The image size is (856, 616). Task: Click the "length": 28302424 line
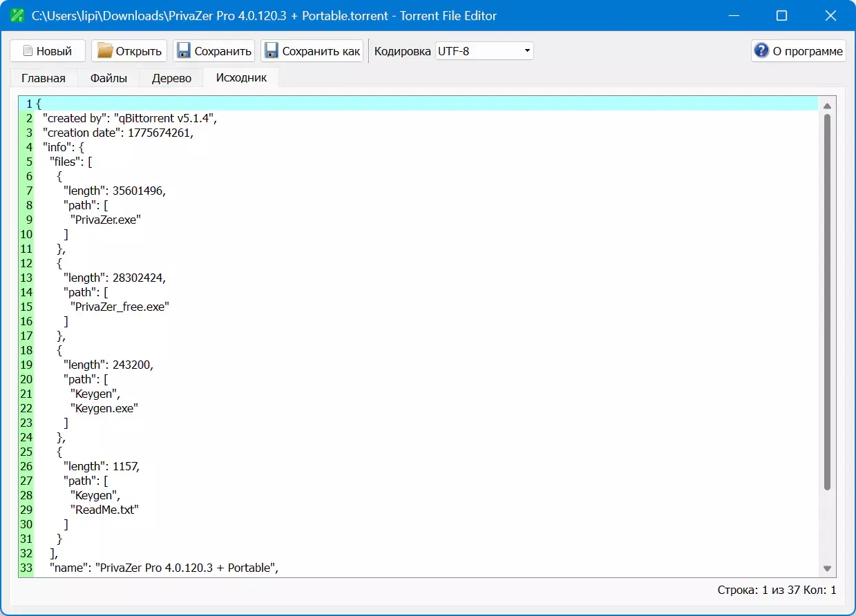[x=115, y=278]
